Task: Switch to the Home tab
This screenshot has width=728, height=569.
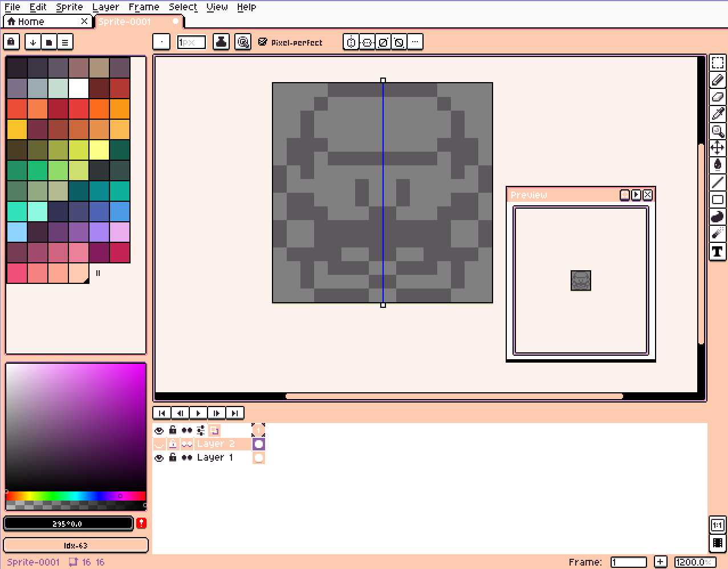Action: coord(47,21)
